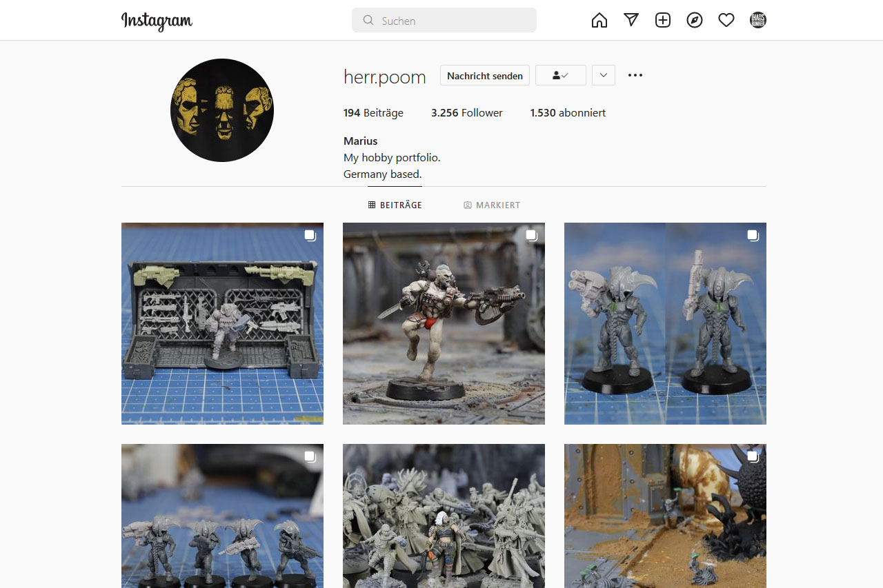Image resolution: width=883 pixels, height=588 pixels.
Task: Open the four grey miniatures row post
Action: pos(222,516)
